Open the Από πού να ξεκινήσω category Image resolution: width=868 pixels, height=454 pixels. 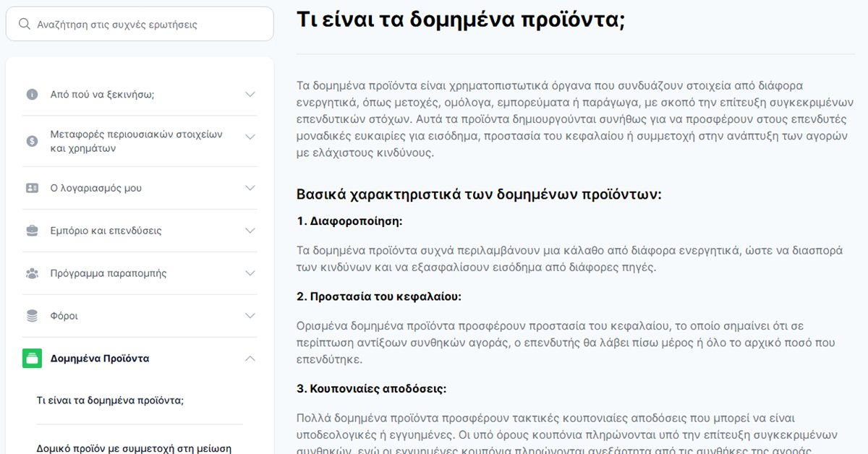[x=102, y=94]
